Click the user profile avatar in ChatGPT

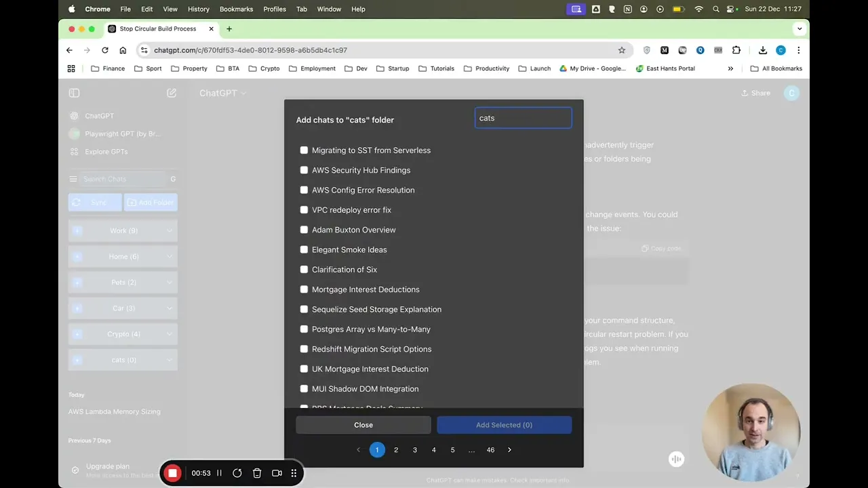pos(791,93)
